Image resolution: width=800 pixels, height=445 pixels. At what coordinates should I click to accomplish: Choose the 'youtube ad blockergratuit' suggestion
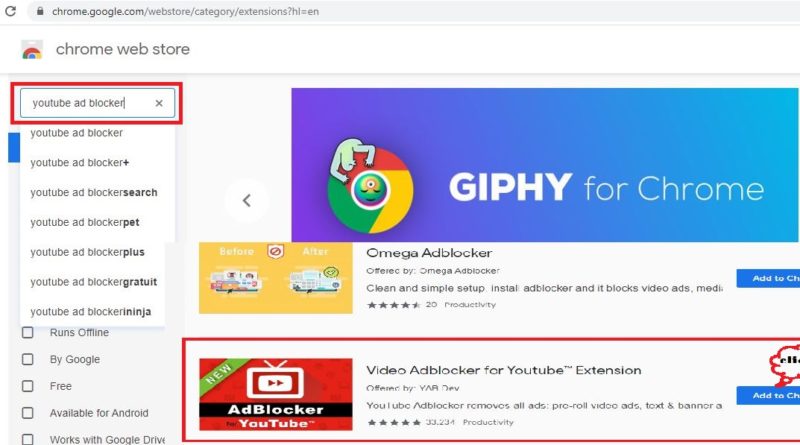click(x=92, y=282)
